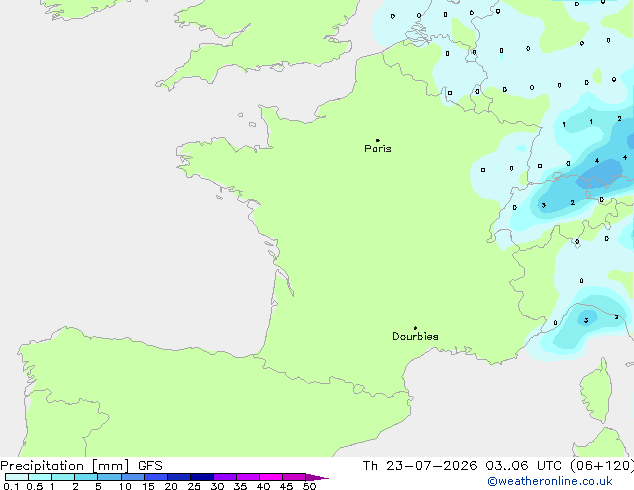Click the Dourbies location label
Viewport: 634px width, 490px height.
[415, 336]
